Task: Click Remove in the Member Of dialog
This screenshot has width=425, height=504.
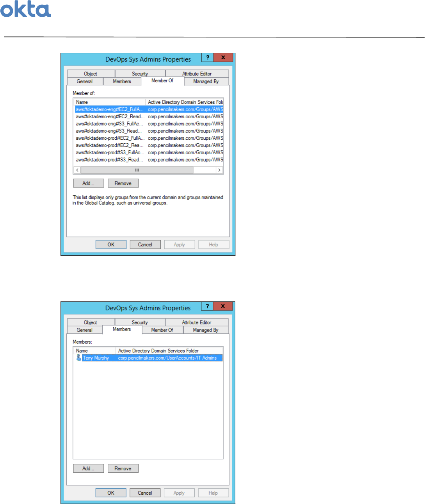Action: 123,183
